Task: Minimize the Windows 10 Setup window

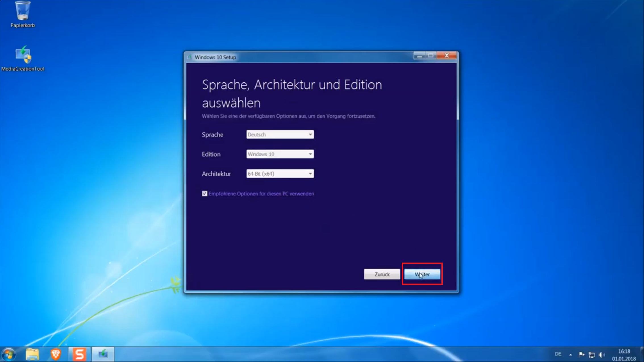Action: [419, 56]
